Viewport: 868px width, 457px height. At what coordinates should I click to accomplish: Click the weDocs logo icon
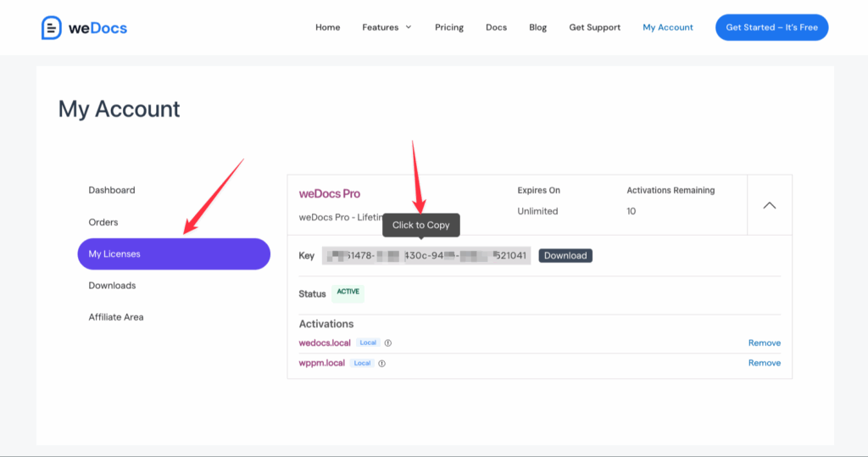tap(52, 28)
